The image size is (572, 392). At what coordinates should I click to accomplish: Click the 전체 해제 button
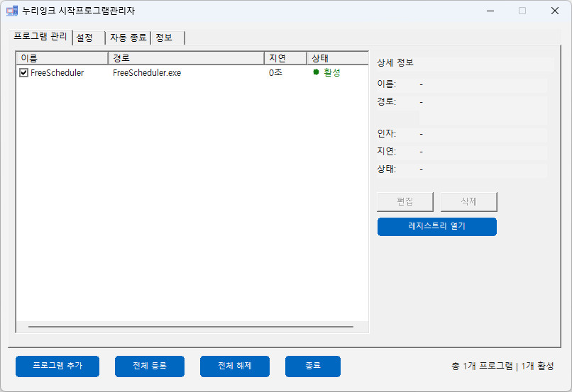[x=235, y=366]
